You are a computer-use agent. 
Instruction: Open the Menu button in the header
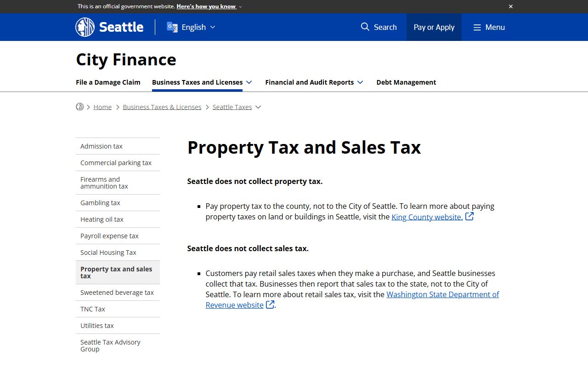(x=489, y=27)
